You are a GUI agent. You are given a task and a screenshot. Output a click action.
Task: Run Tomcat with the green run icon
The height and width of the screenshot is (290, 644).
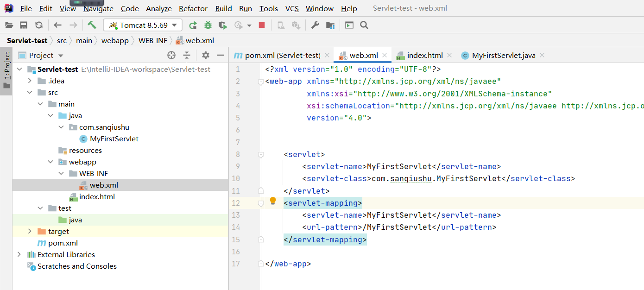tap(193, 25)
